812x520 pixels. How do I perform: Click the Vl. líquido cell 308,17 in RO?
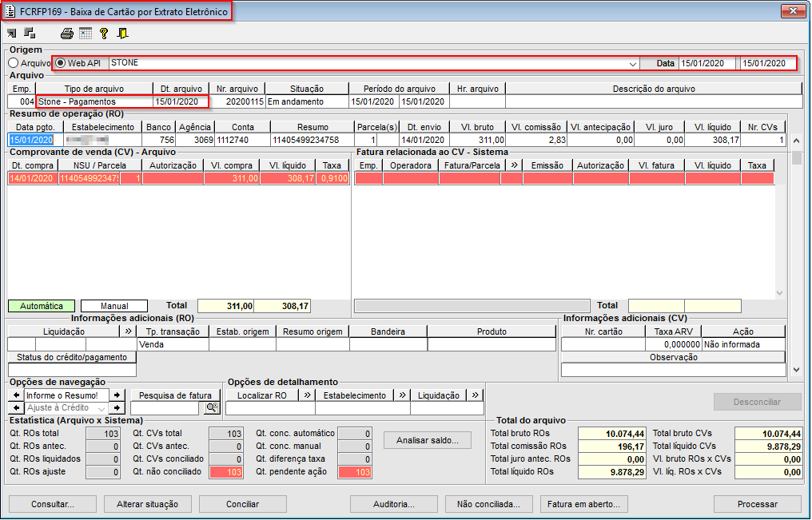[x=713, y=140]
